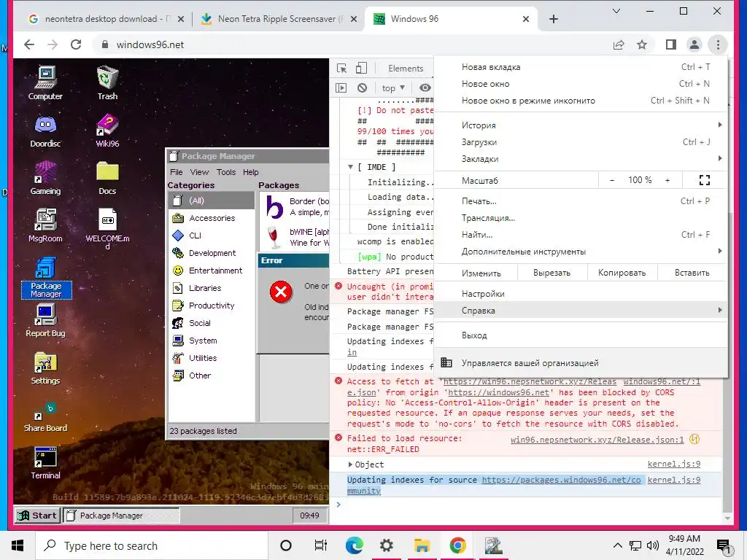
Task: Launch the MsgRoom desktop icon
Action: (45, 226)
